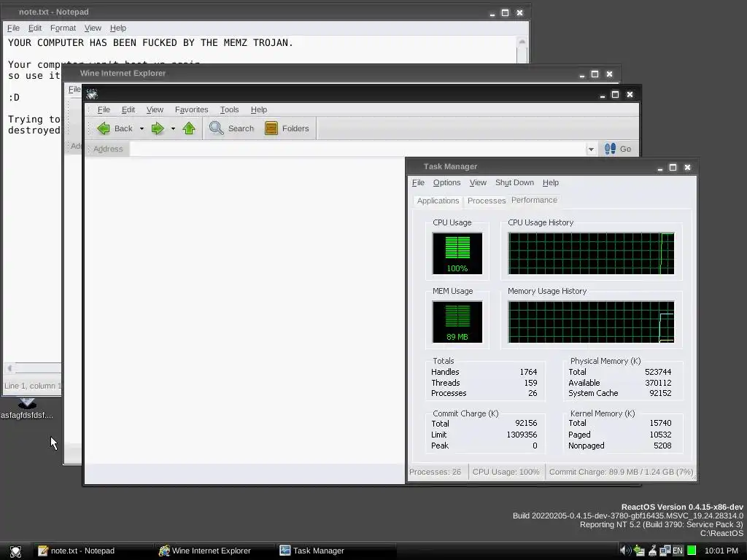Click the Wine Internet Explorer taskbar icon

[x=164, y=551]
